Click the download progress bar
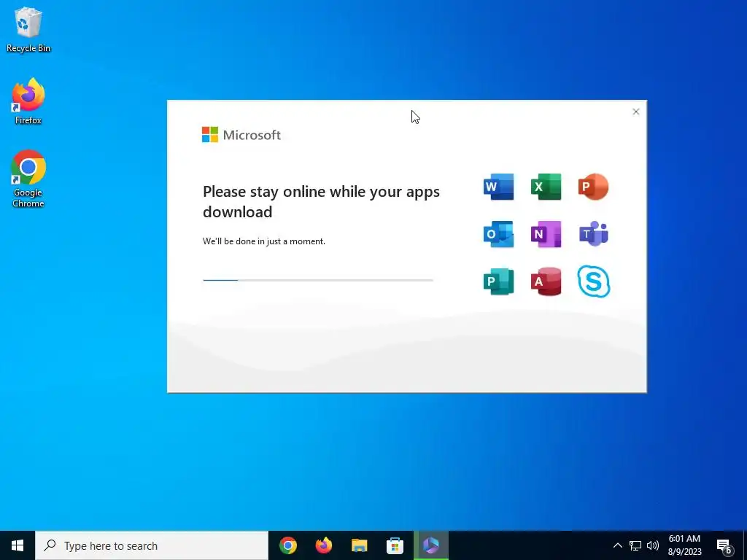This screenshot has width=747, height=560. (318, 280)
